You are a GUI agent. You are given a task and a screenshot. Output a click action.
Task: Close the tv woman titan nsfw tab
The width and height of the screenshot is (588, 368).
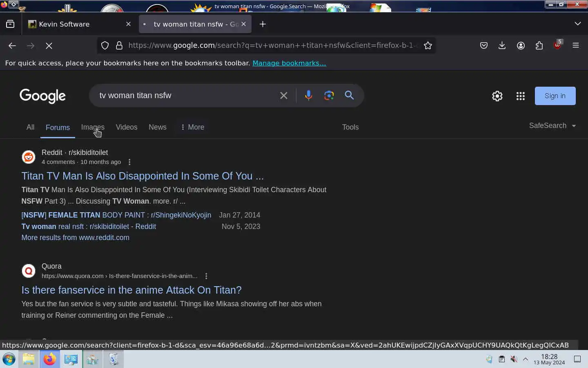coord(244,24)
